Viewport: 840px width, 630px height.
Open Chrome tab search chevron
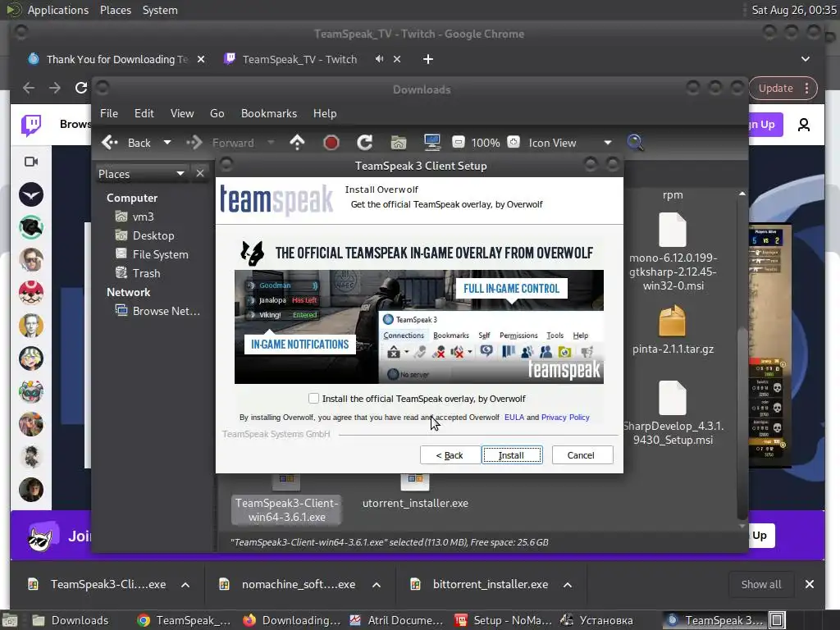(806, 59)
